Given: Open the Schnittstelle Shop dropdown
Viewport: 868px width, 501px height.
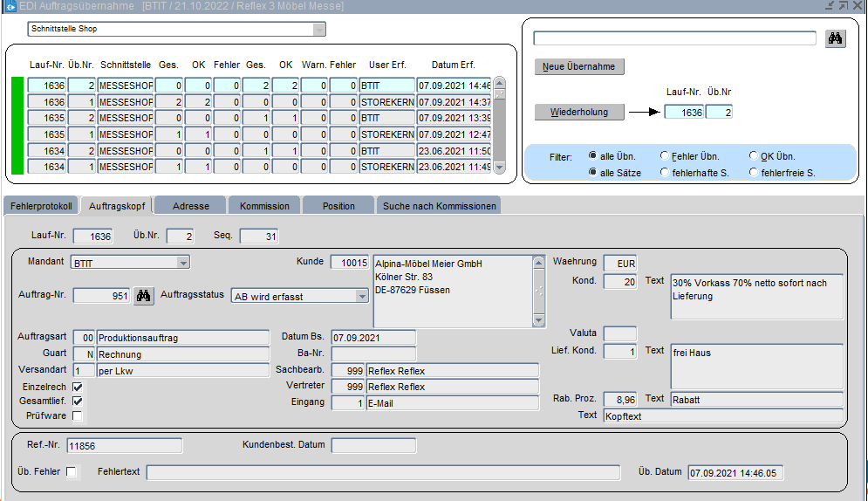Looking at the screenshot, I should click(319, 29).
